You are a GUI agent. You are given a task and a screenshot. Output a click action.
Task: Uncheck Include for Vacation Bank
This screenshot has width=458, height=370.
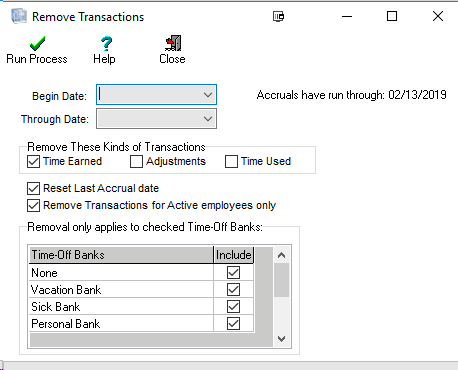[233, 289]
